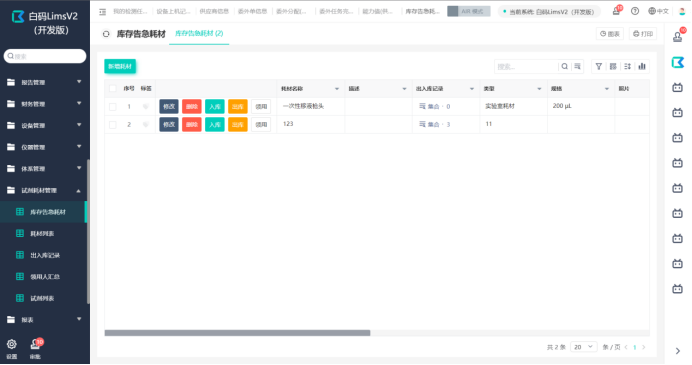Click 入库 for row 1

click(214, 106)
